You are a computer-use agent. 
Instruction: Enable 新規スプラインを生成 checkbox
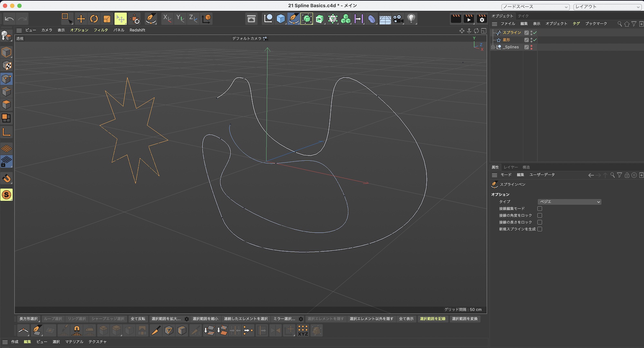pos(540,229)
